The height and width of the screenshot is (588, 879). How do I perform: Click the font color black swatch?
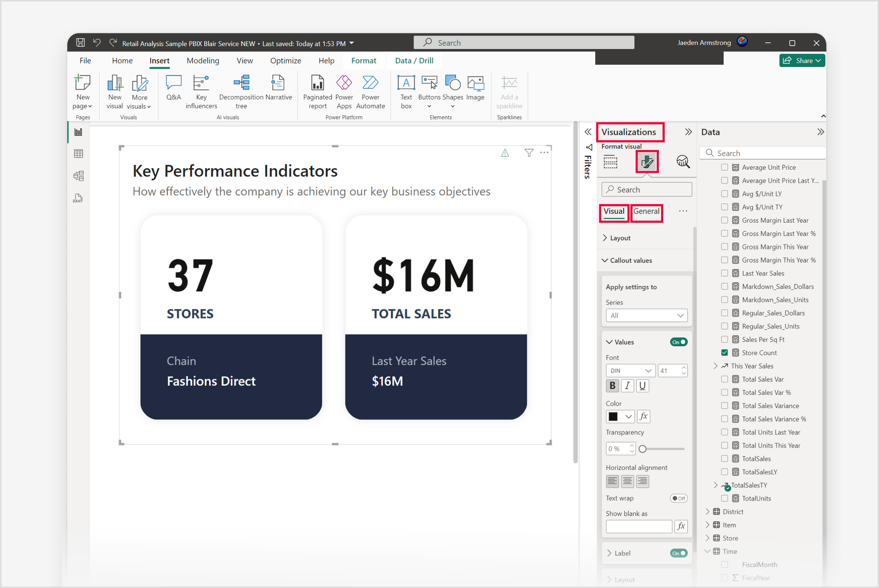pos(613,417)
